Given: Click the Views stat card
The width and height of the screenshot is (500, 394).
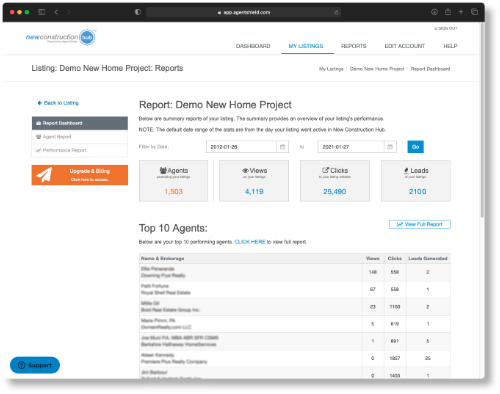Looking at the screenshot, I should tap(254, 181).
